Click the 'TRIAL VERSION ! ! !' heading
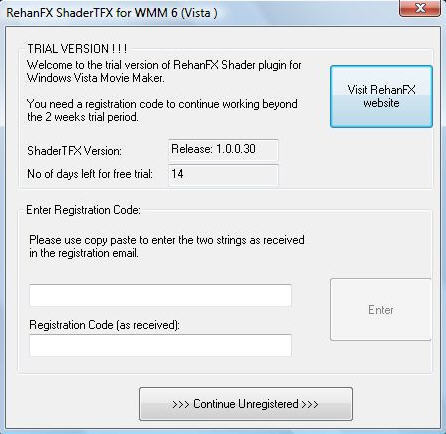The height and width of the screenshot is (434, 446). pos(77,49)
